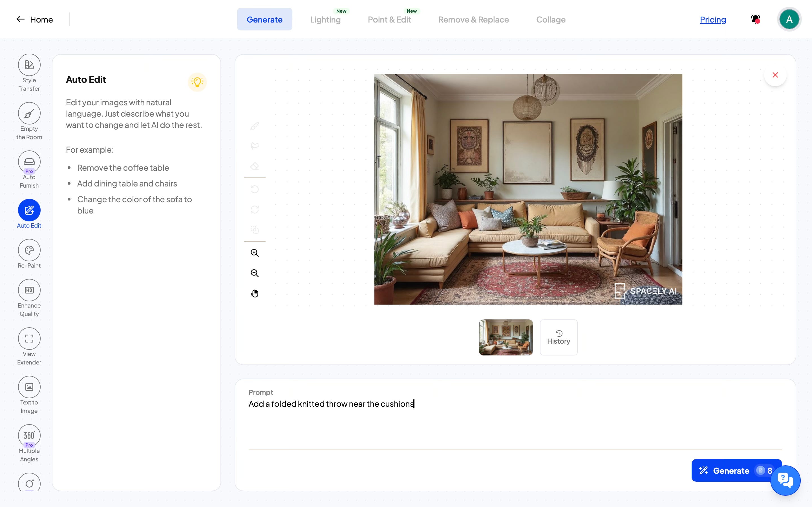812x507 pixels.
Task: Select the Empty the Room tool
Action: [x=29, y=113]
